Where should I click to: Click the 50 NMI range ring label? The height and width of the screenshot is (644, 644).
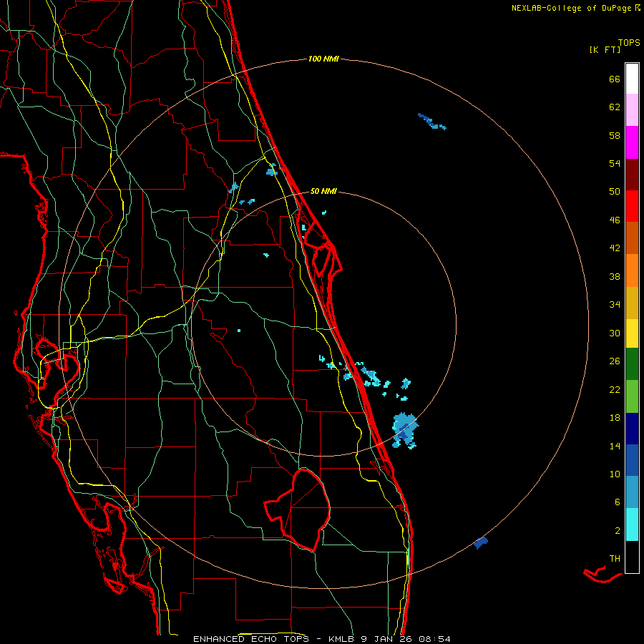tap(323, 191)
